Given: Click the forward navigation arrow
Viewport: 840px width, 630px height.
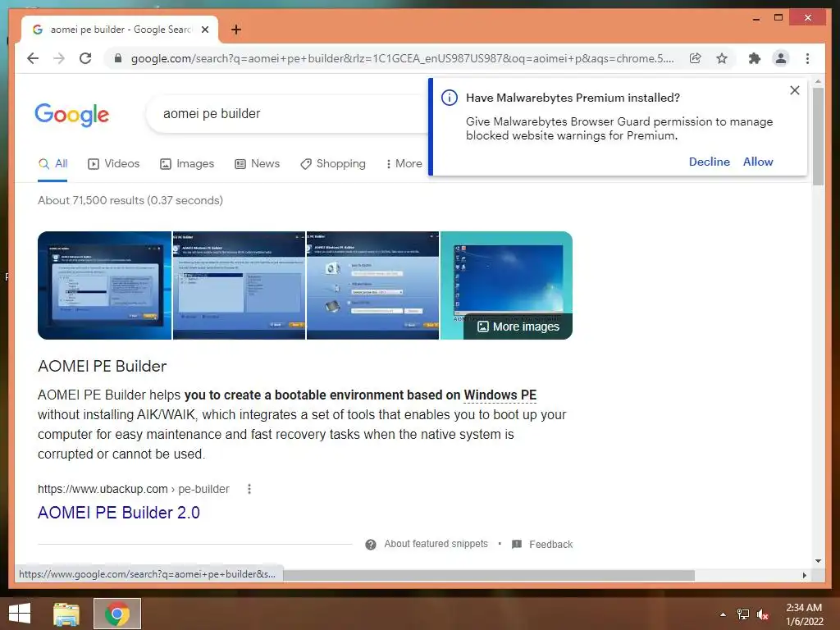Looking at the screenshot, I should coord(59,58).
